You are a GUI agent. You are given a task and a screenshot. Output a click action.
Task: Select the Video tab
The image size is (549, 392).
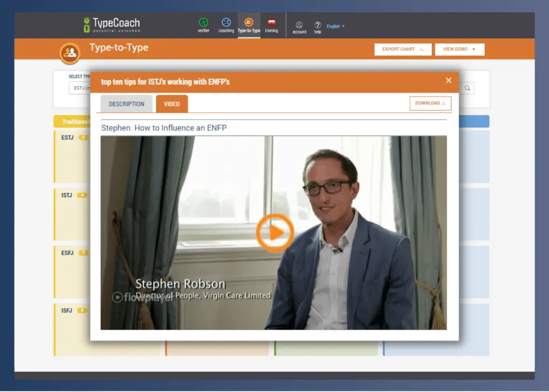click(172, 104)
